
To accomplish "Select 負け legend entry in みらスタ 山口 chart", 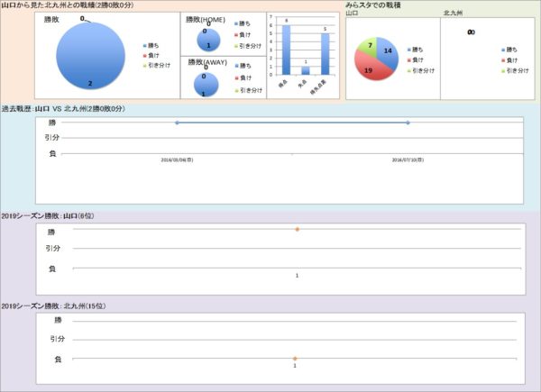I will [x=416, y=60].
